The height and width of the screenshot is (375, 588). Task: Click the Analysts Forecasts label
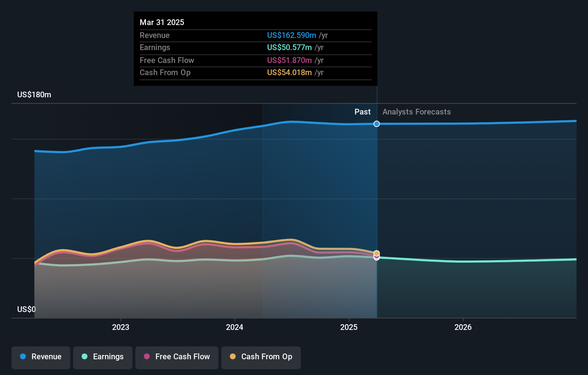416,112
